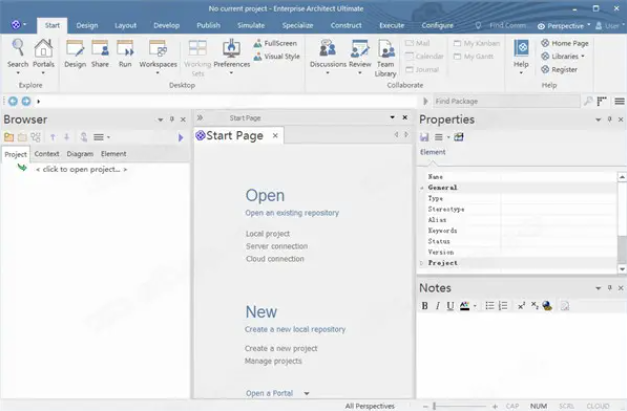Toggle italic formatting in Notes
Image resolution: width=627 pixels, height=411 pixels.
click(x=437, y=306)
